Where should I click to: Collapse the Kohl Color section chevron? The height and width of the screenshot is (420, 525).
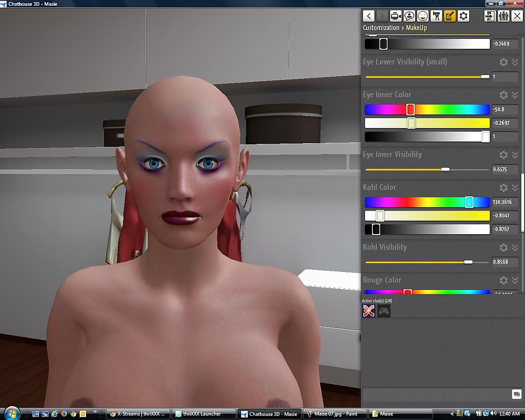(515, 187)
